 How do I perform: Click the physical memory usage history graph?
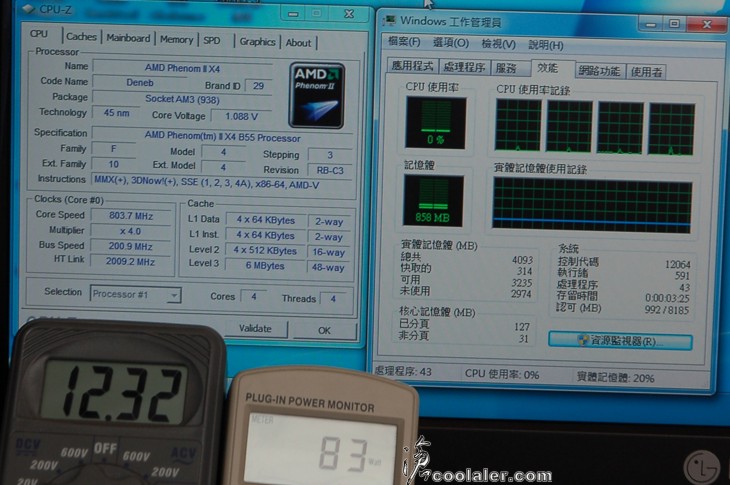click(592, 205)
